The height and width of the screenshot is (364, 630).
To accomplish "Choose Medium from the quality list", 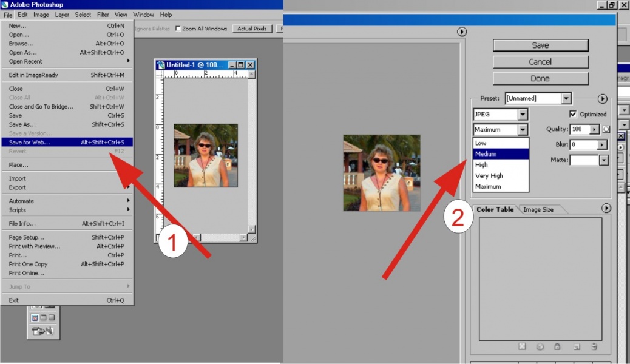I will 501,154.
